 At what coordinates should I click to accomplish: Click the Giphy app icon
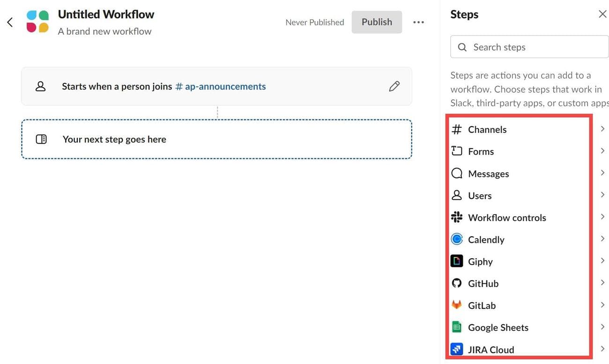456,261
